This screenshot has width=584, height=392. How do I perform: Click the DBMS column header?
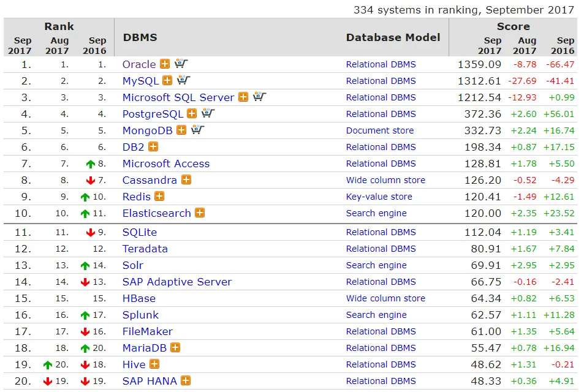pyautogui.click(x=140, y=37)
